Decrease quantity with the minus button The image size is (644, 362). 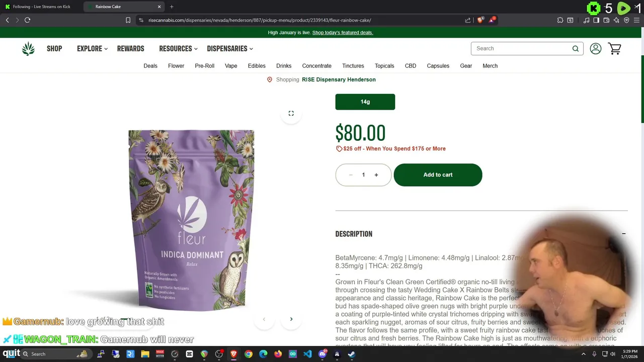[x=351, y=175]
